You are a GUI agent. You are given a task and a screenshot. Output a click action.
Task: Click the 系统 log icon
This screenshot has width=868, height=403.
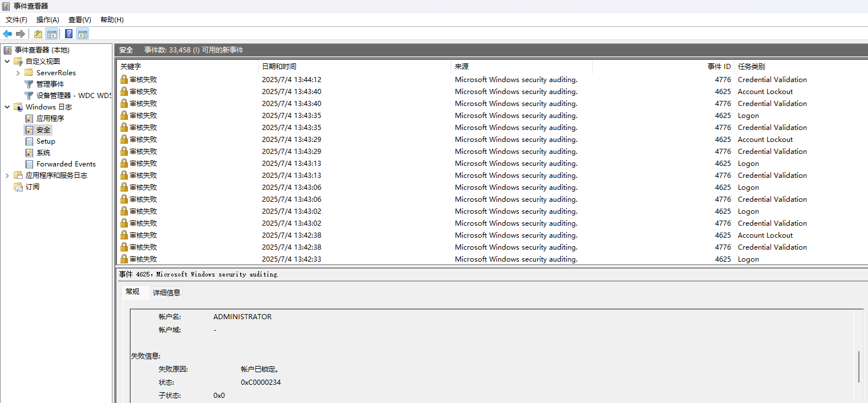[x=29, y=153]
